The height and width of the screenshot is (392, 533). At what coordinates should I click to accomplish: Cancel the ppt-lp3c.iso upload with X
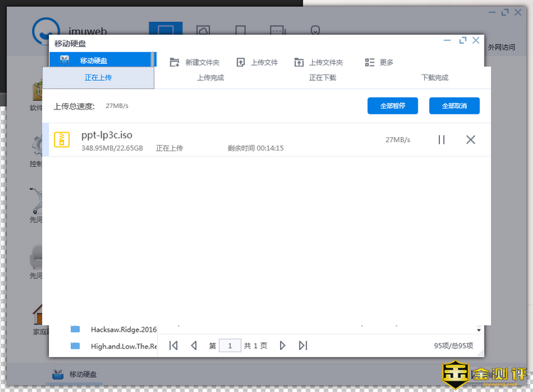pyautogui.click(x=470, y=140)
